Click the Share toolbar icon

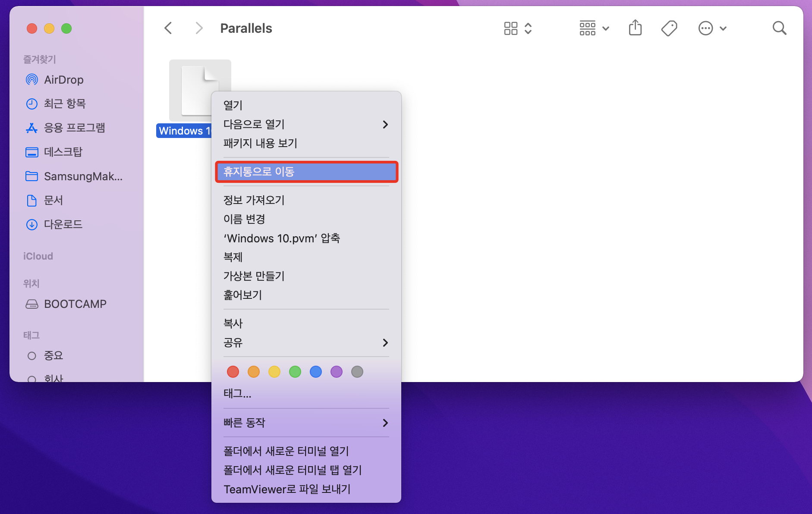(x=636, y=28)
